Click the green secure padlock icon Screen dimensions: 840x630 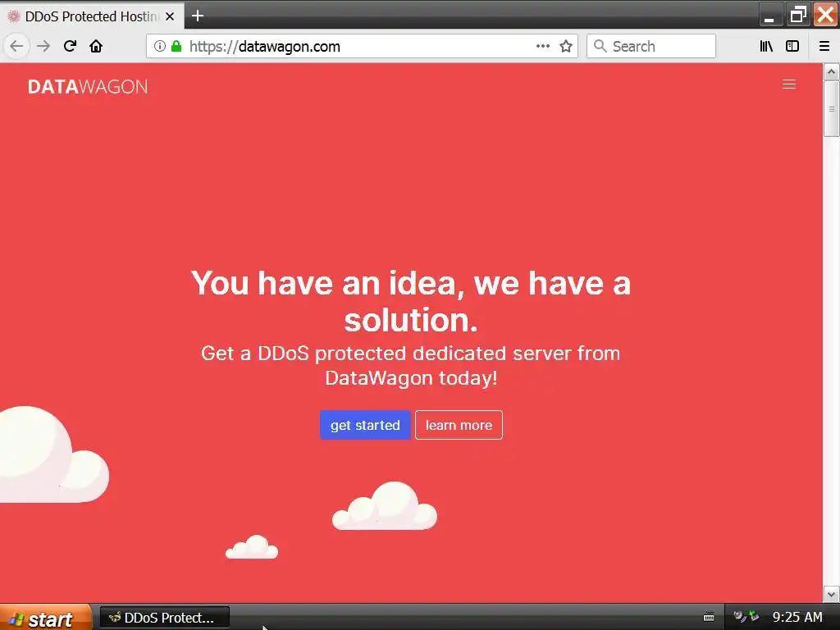coord(176,46)
